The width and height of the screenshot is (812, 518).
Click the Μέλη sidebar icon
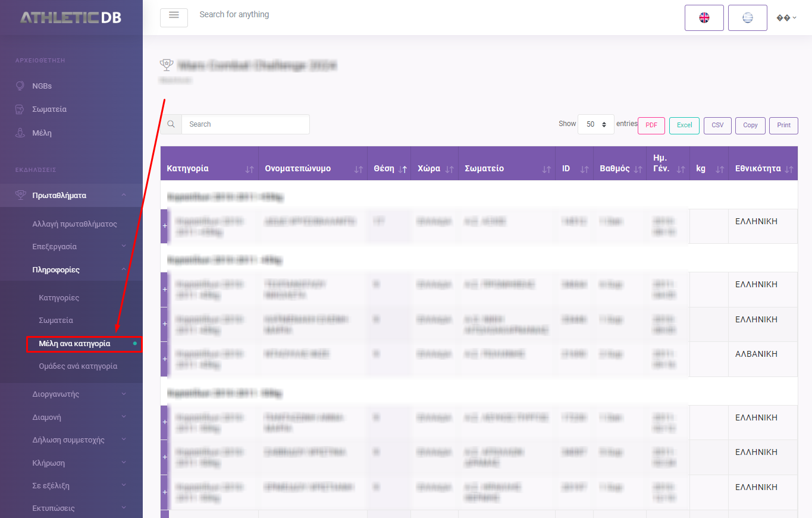pyautogui.click(x=20, y=133)
